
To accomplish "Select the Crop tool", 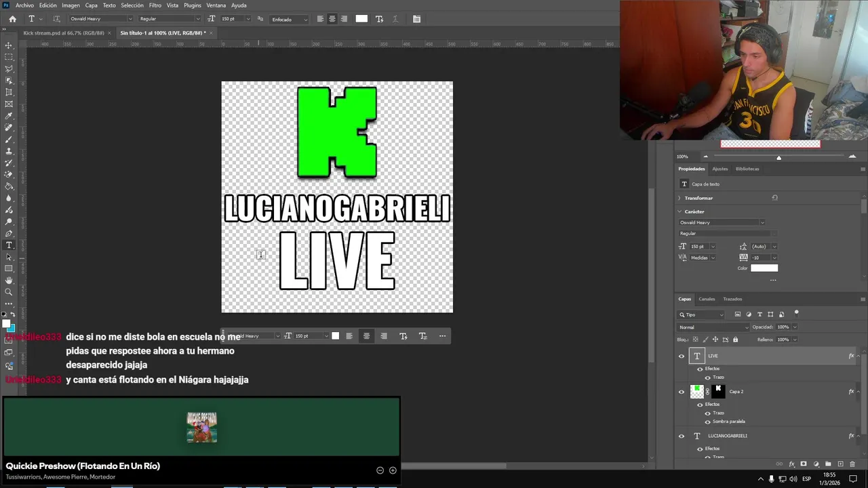I will tap(9, 92).
